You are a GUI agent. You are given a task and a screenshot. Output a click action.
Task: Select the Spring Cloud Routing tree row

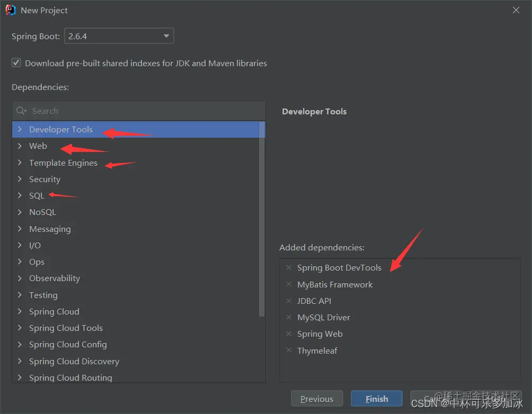[x=135, y=377]
